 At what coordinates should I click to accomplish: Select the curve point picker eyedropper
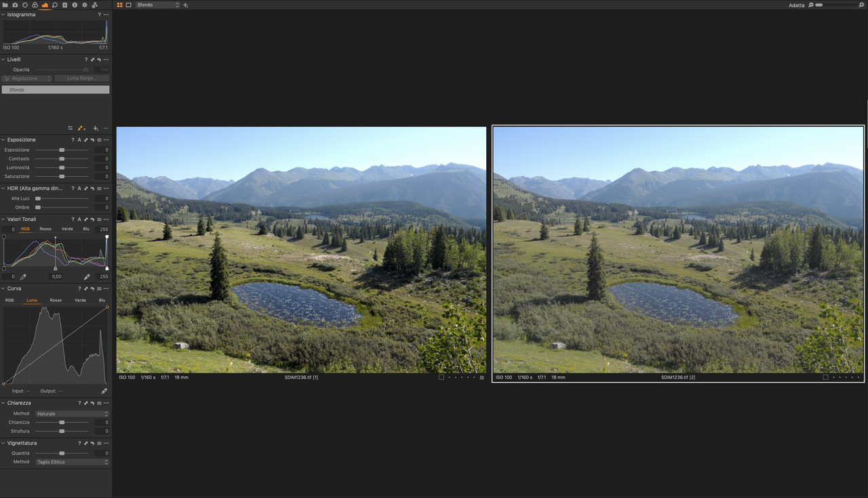104,391
